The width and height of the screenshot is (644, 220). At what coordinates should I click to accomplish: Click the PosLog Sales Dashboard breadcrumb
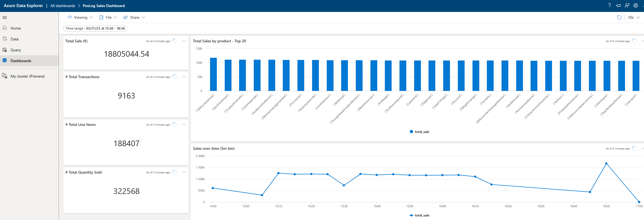click(x=104, y=6)
